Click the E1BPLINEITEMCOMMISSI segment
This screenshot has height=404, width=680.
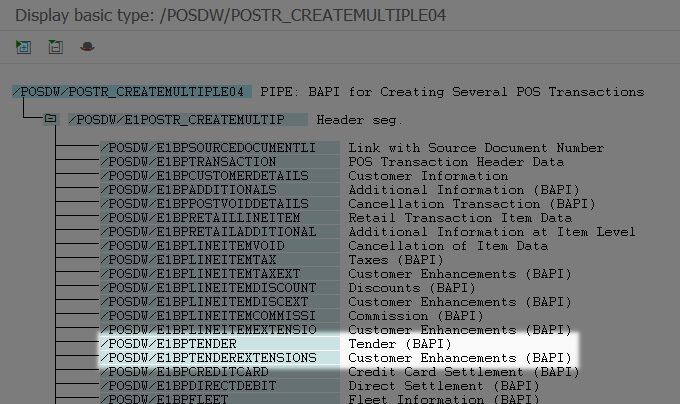(x=208, y=316)
